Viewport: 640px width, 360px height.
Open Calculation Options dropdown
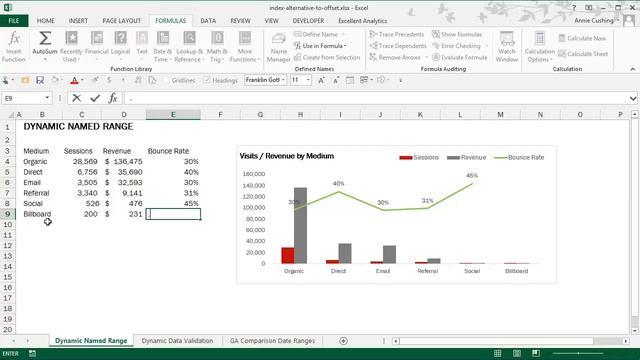tap(540, 47)
